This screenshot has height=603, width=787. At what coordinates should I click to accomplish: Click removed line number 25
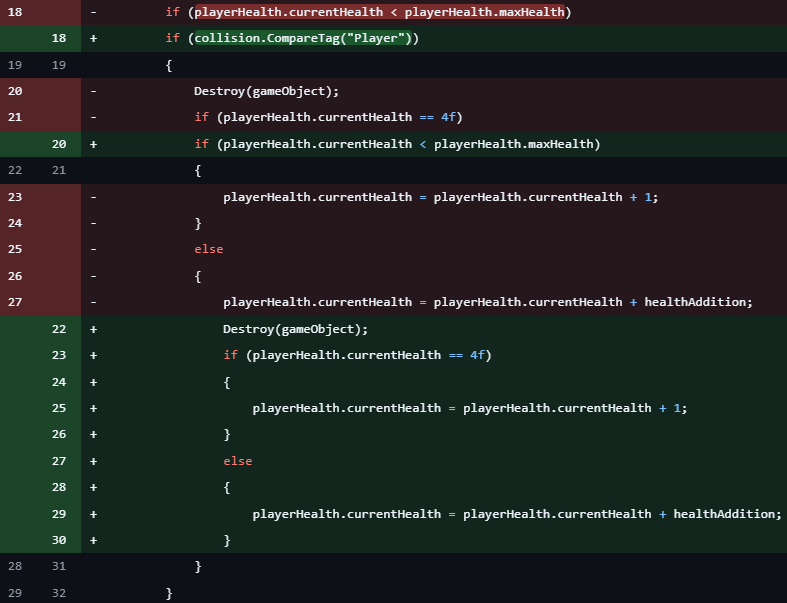click(x=15, y=249)
